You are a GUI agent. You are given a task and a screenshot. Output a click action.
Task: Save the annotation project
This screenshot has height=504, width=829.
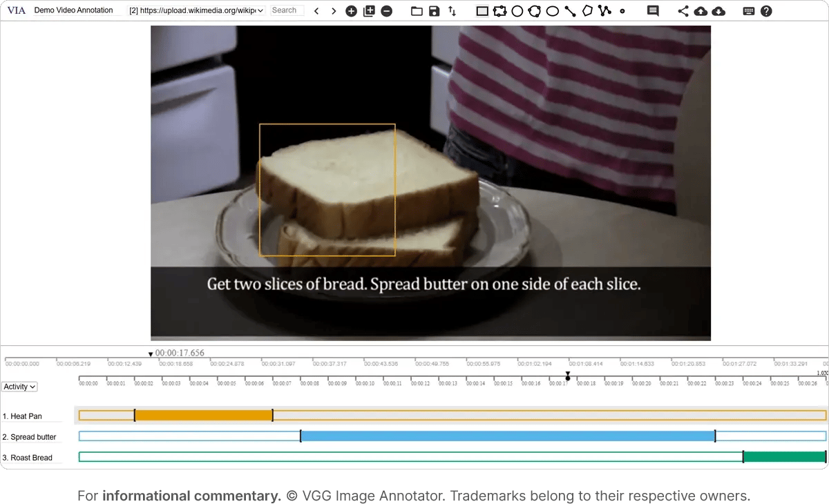click(433, 10)
